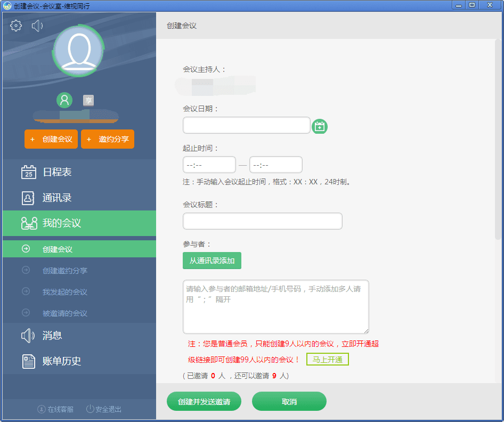Open 账单历史 via the document icon

tap(28, 361)
